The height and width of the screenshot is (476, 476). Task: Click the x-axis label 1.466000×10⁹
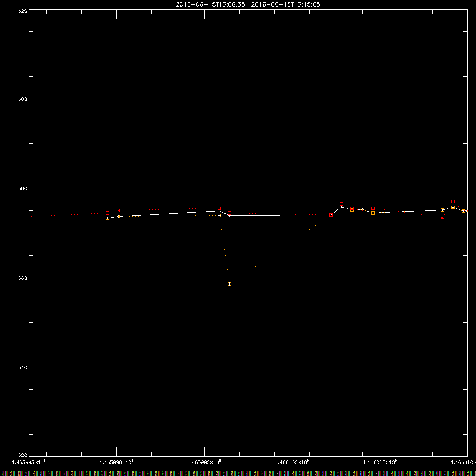292,462
